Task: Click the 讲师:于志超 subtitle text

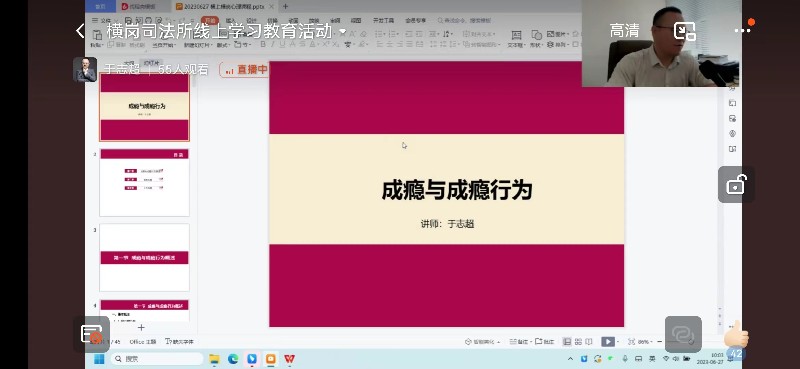Action: [x=447, y=224]
